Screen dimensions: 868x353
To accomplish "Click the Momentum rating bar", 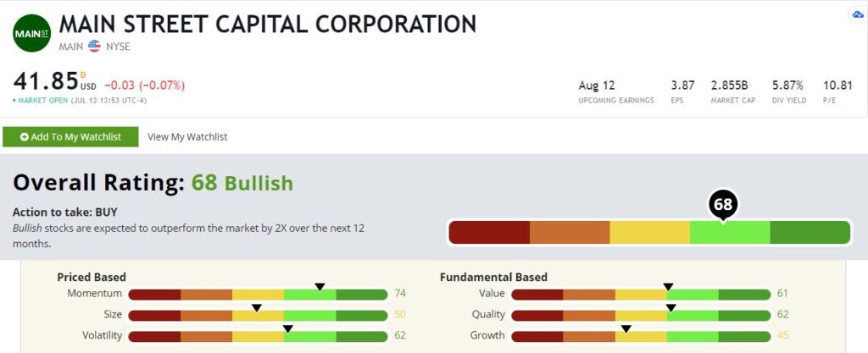I will tap(258, 295).
